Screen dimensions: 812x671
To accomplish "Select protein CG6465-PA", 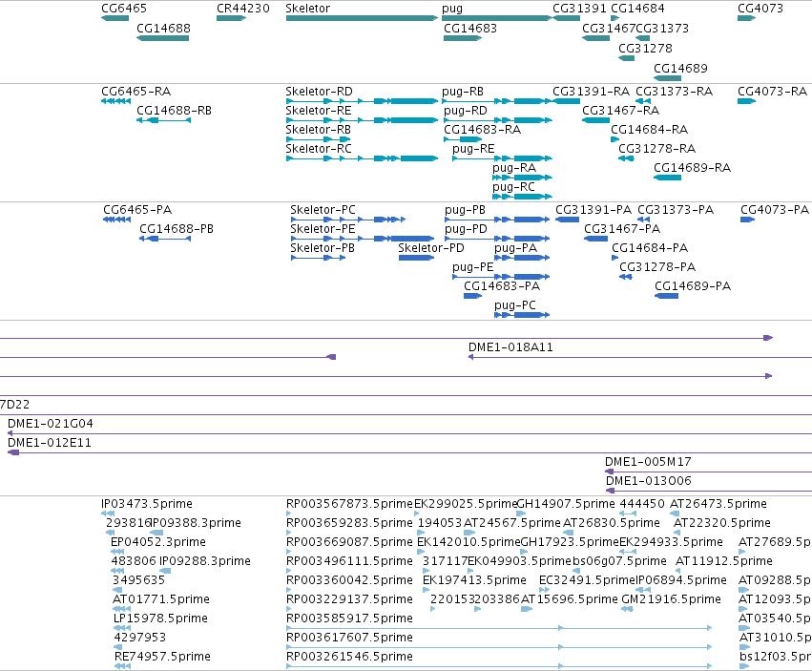I will [x=137, y=210].
